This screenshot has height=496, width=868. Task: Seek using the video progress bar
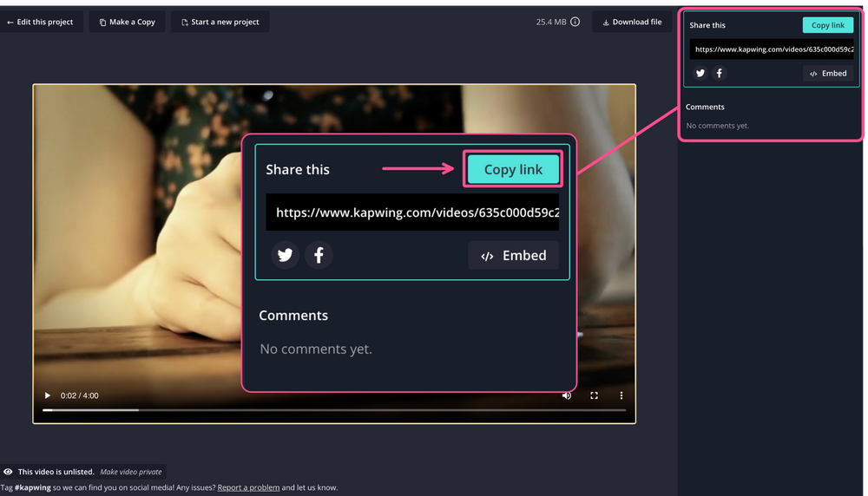334,410
